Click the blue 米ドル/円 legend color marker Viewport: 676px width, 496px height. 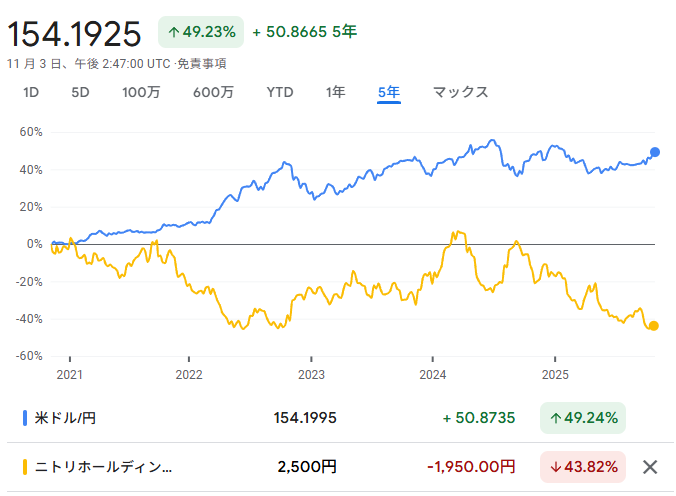coord(25,416)
